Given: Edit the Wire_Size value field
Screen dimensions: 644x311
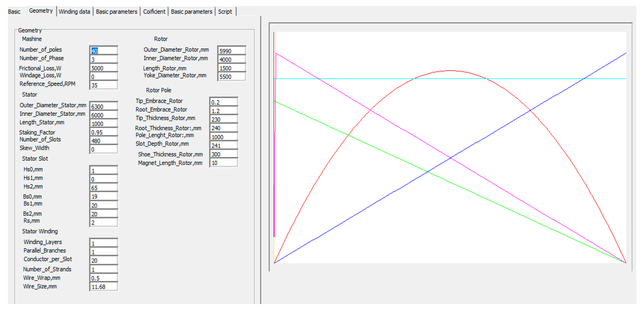Looking at the screenshot, I should 103,287.
